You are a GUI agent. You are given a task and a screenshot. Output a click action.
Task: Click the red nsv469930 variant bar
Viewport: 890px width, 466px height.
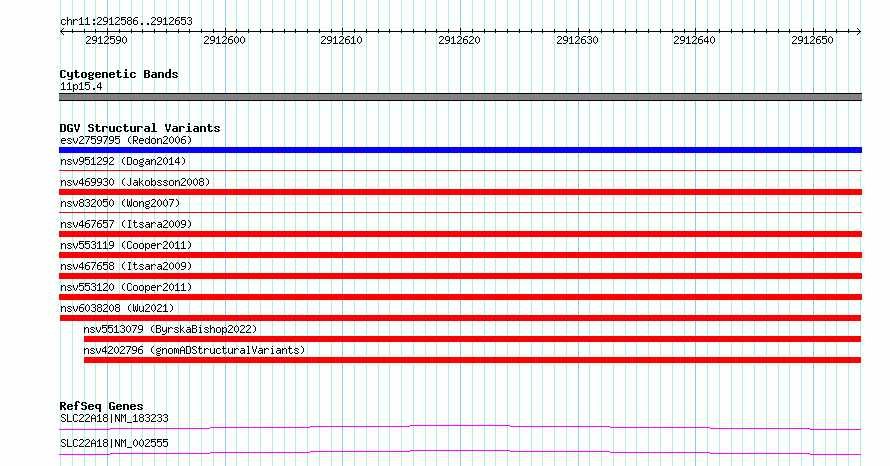pyautogui.click(x=460, y=192)
